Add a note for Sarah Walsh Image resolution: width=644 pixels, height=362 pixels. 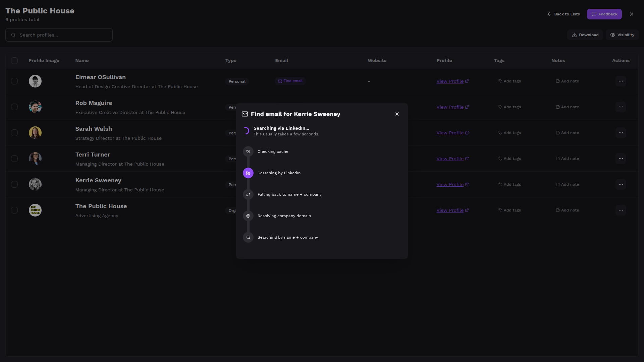[568, 133]
